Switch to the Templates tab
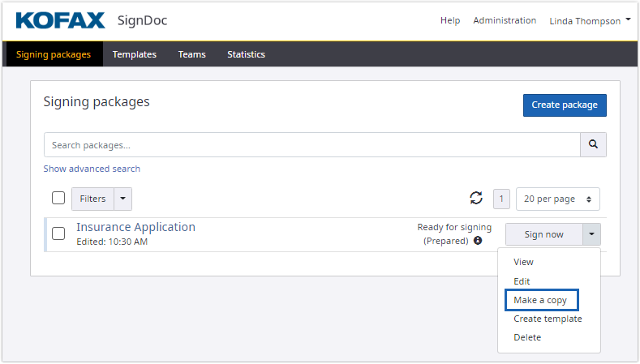This screenshot has width=640, height=364. (x=135, y=54)
